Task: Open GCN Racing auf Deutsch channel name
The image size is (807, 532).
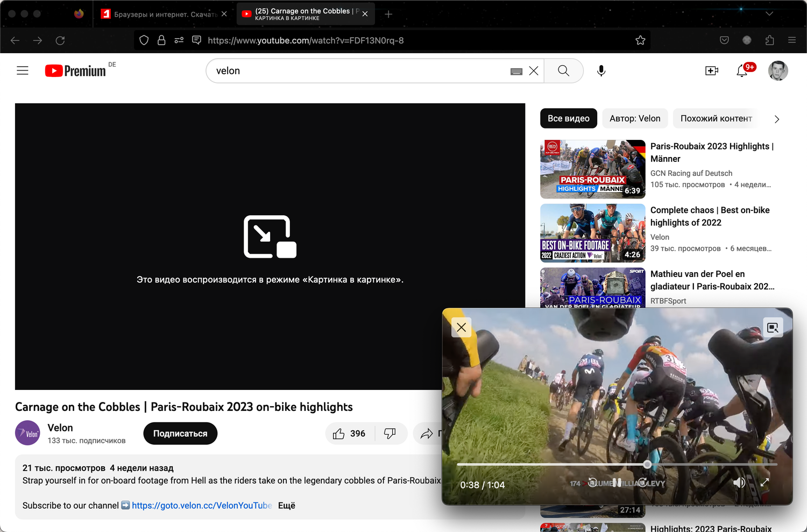Action: point(691,173)
